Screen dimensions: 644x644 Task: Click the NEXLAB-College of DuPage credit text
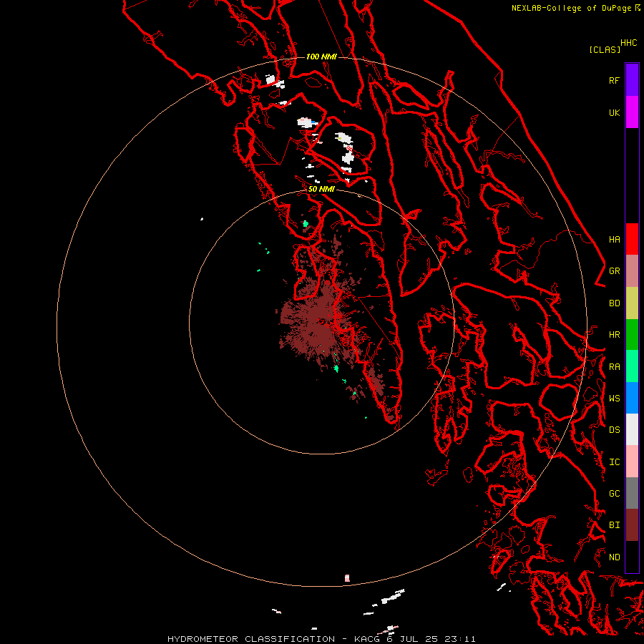572,8
